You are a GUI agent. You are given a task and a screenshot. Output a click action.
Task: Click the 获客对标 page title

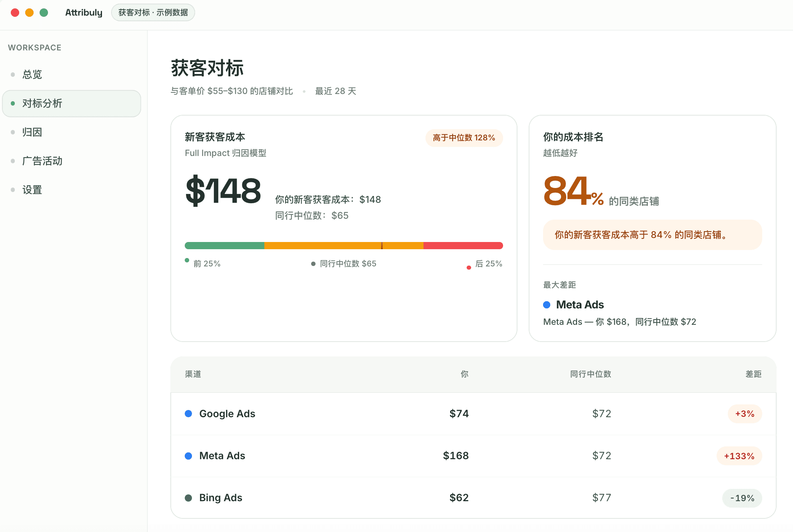[x=207, y=68]
